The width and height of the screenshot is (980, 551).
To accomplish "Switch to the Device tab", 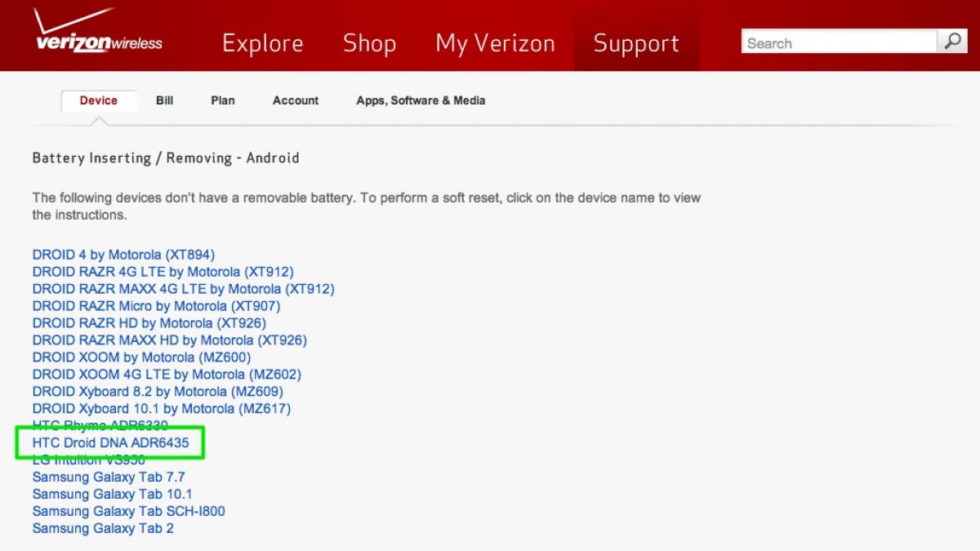I will point(99,100).
